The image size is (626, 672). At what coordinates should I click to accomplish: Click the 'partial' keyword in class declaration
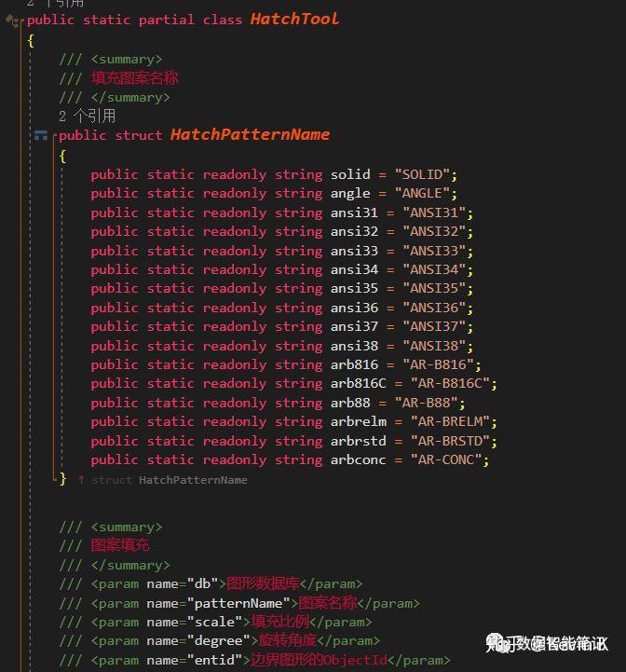[166, 20]
